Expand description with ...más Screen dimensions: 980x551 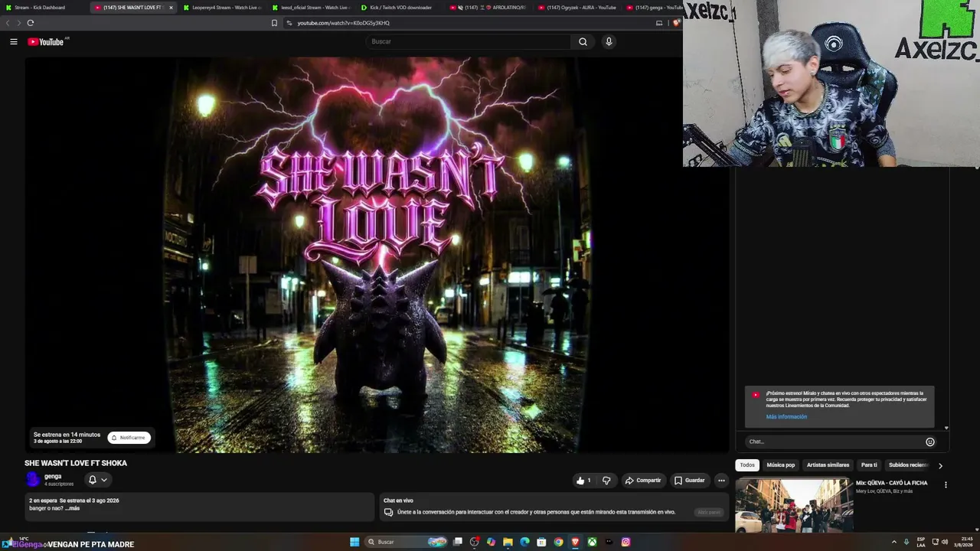point(72,508)
